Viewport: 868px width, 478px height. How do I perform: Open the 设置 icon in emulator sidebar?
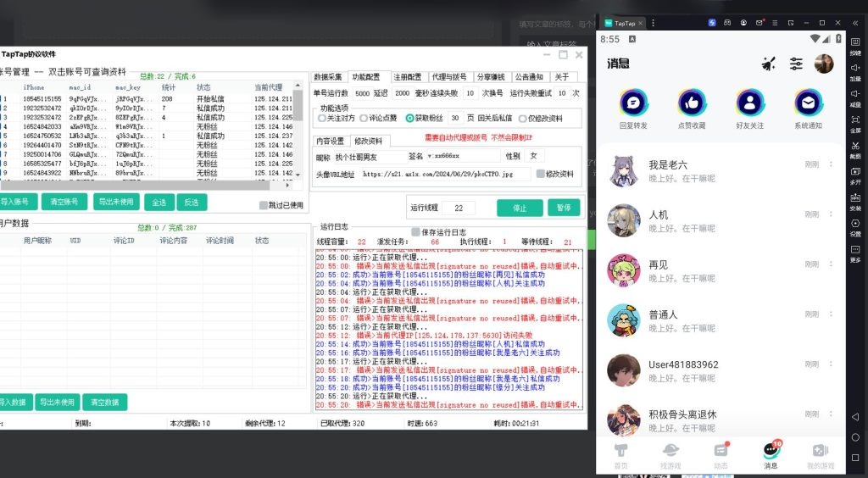pos(855,224)
